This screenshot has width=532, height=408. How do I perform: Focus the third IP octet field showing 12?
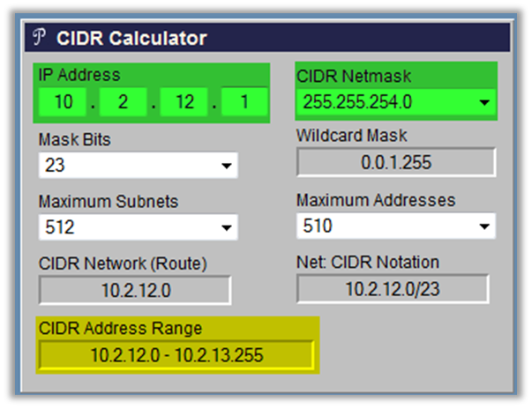coord(185,102)
